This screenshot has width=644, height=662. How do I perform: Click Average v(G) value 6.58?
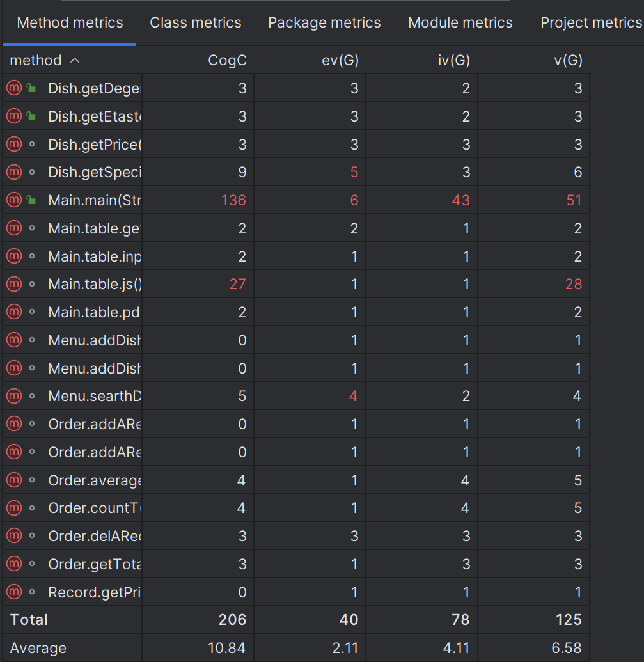[x=567, y=648]
